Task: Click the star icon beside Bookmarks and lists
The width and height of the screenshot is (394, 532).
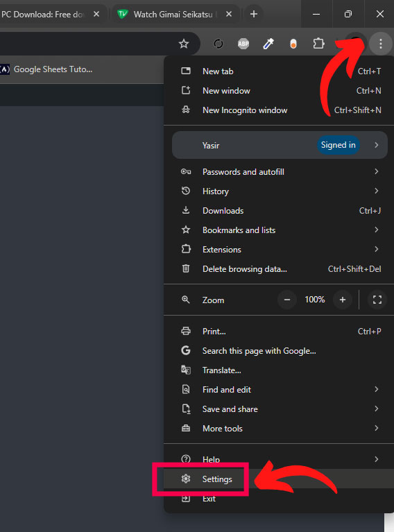Action: (x=186, y=230)
